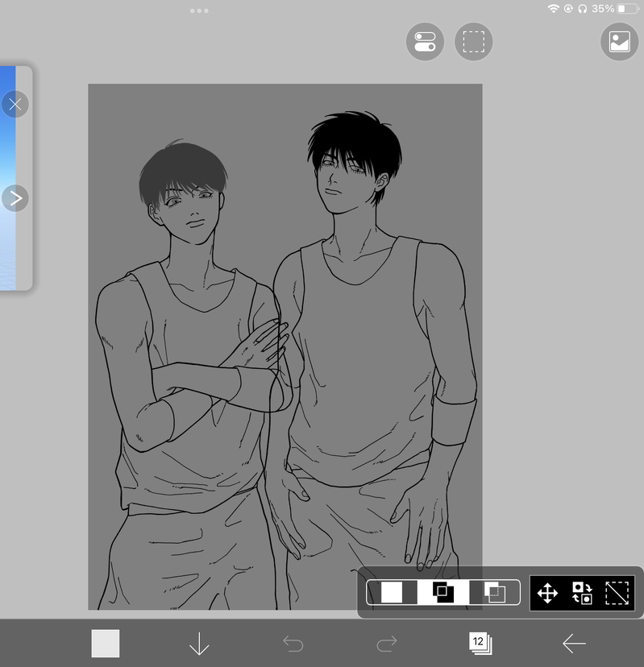The height and width of the screenshot is (667, 644).
Task: Tap the canvas artwork of two men
Action: (285, 346)
